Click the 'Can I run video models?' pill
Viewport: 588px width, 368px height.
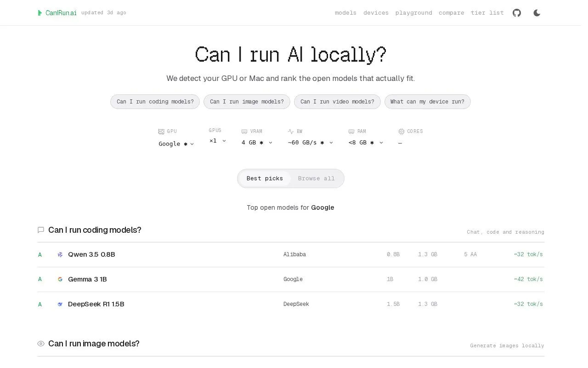coord(337,102)
